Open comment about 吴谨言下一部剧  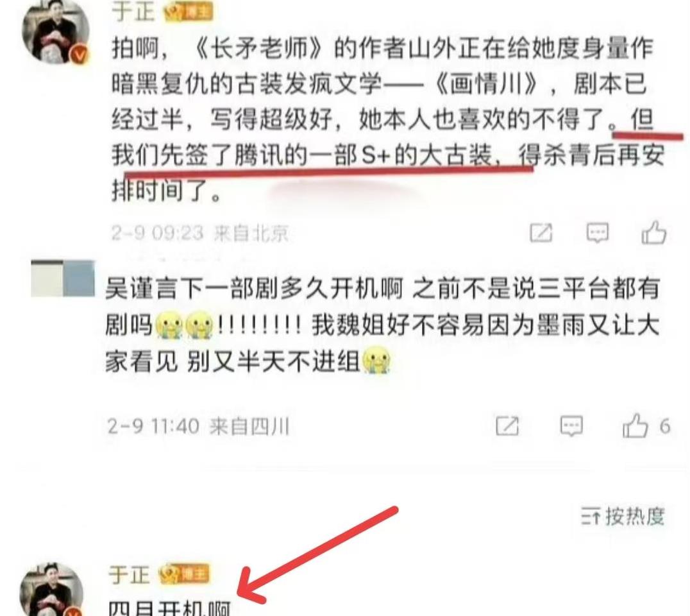click(x=382, y=326)
